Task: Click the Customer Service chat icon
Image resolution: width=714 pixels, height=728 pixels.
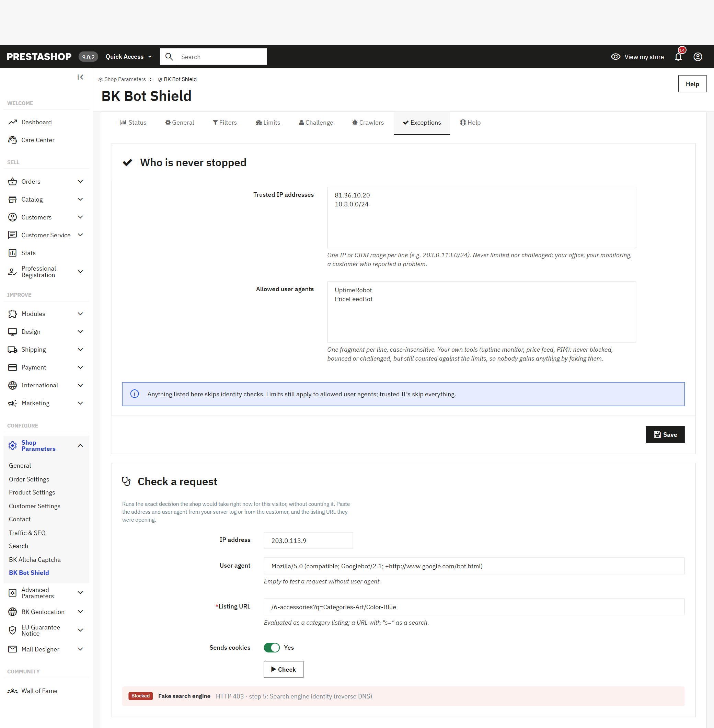Action: [12, 235]
